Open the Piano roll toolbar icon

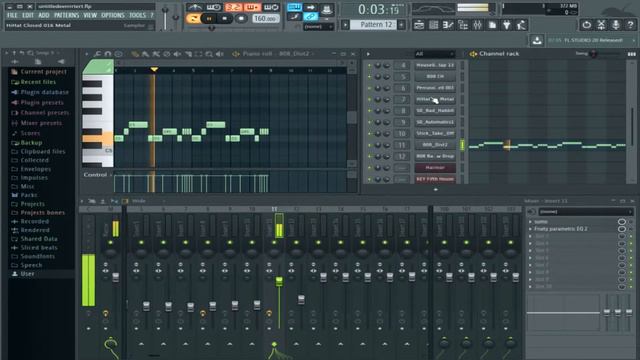[448, 25]
